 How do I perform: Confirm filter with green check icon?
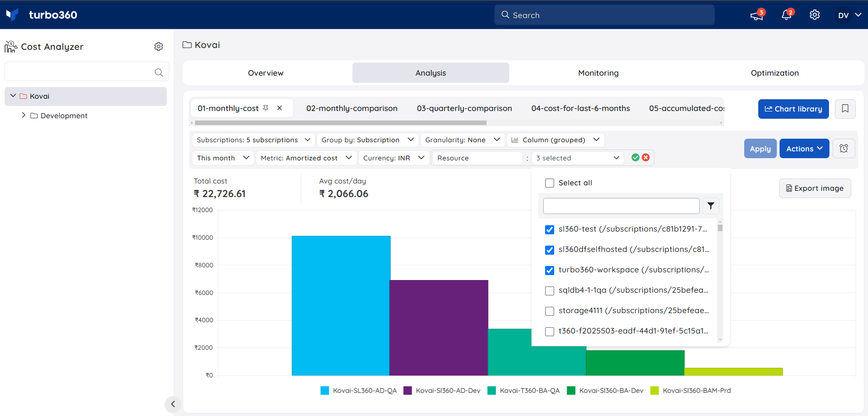(x=635, y=157)
